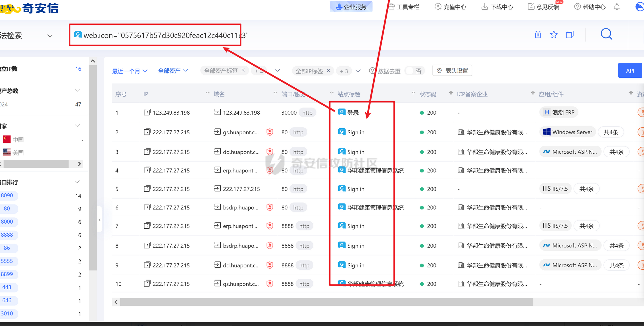Collapse the left sidebar handle
The width and height of the screenshot is (644, 326).
(99, 220)
